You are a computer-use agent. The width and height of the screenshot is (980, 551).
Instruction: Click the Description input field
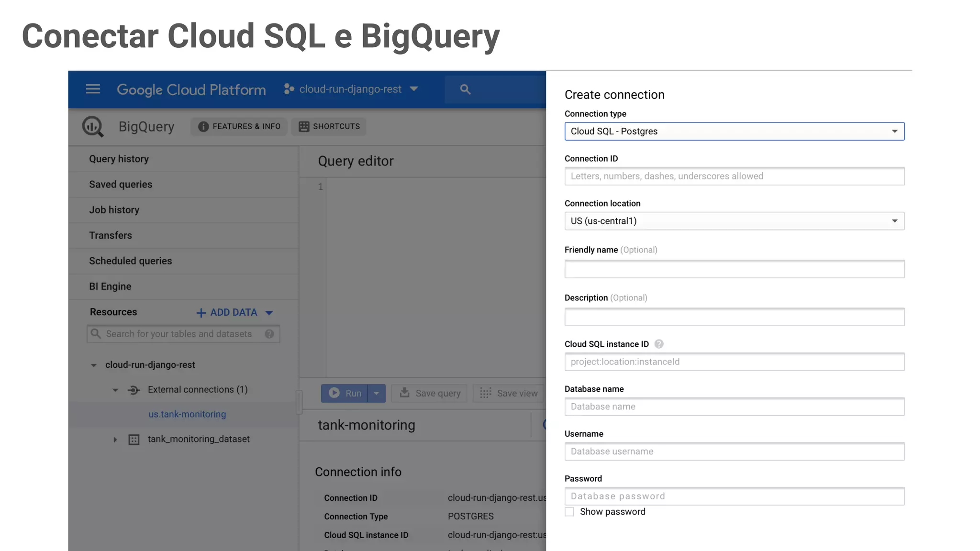click(x=735, y=317)
